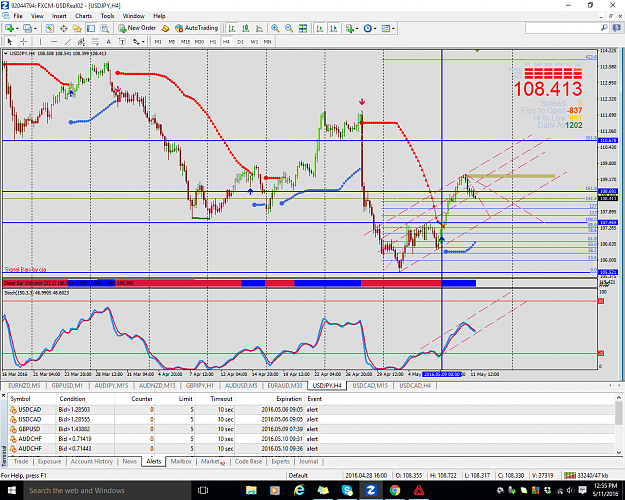The height and width of the screenshot is (500, 625).
Task: Expand the Profiles dropdown arrow
Action: (35, 28)
